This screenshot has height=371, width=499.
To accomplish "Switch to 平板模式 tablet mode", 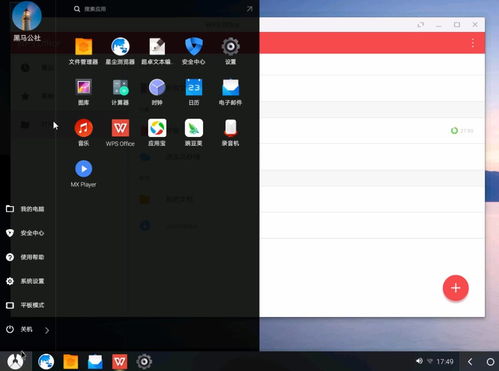I will (25, 305).
